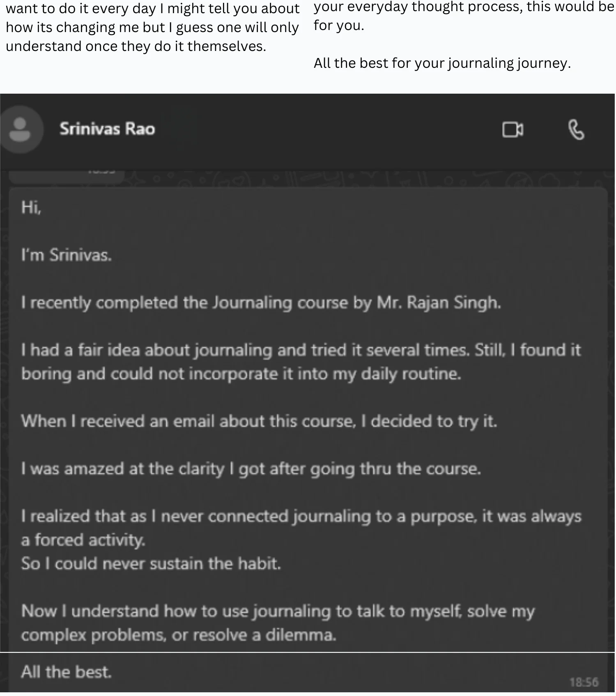Click "I was amazed at the clarity" sentence
616x696 pixels.
[x=251, y=469]
